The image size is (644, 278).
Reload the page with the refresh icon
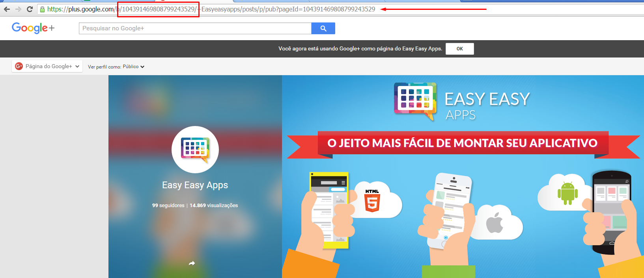click(x=30, y=9)
